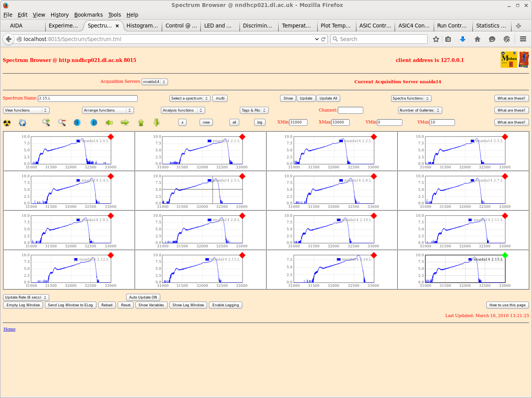The image size is (532, 398).
Task: Click the Midas logo icon
Action: coord(509,60)
